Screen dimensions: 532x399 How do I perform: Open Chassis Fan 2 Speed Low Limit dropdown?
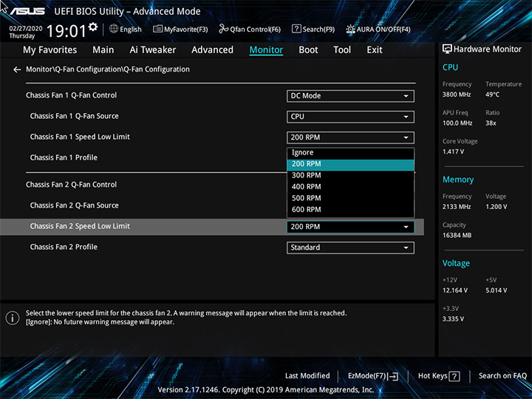pyautogui.click(x=350, y=227)
